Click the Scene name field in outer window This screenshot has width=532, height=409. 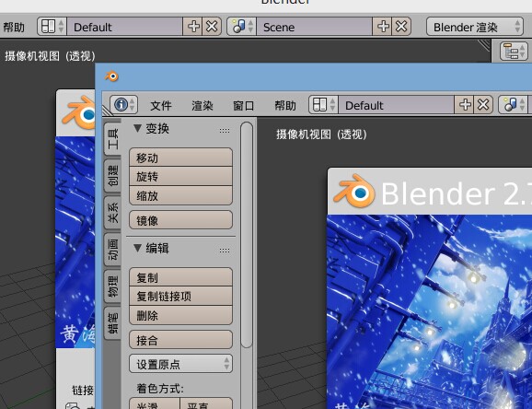click(x=315, y=27)
